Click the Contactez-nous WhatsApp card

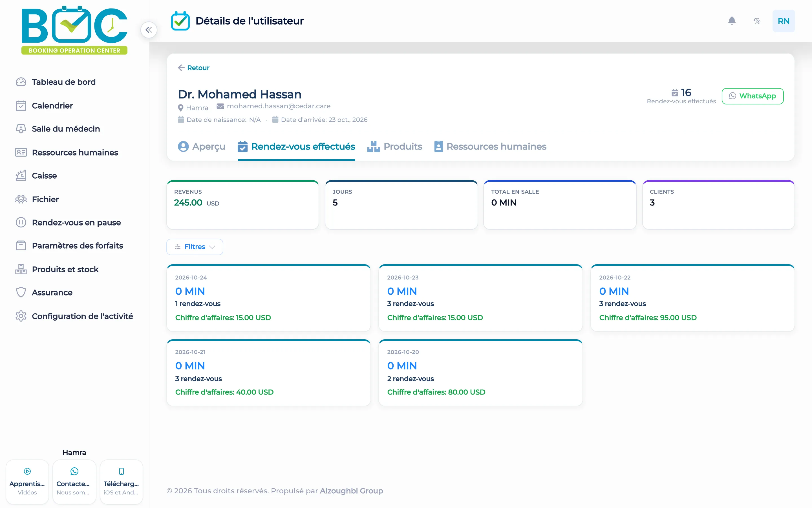point(74,482)
